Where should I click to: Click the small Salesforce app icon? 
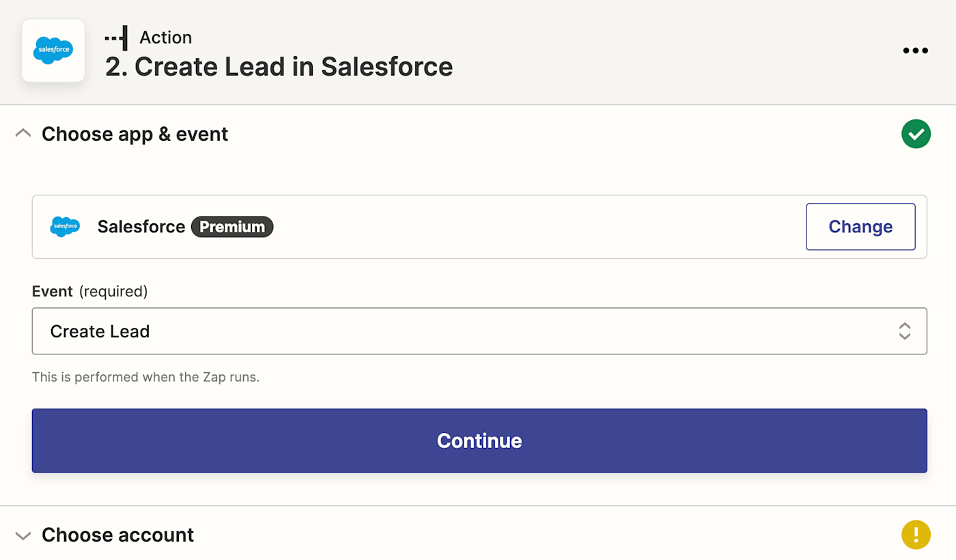[65, 227]
